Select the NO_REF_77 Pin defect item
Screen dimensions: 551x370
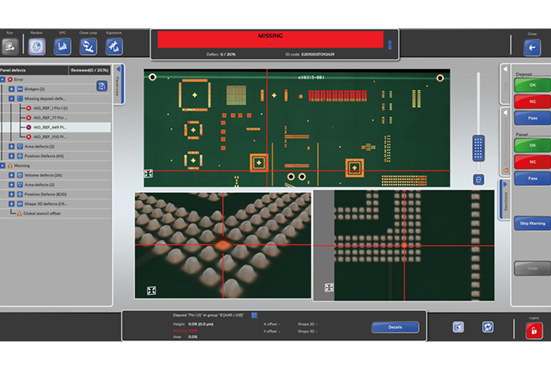tap(49, 118)
